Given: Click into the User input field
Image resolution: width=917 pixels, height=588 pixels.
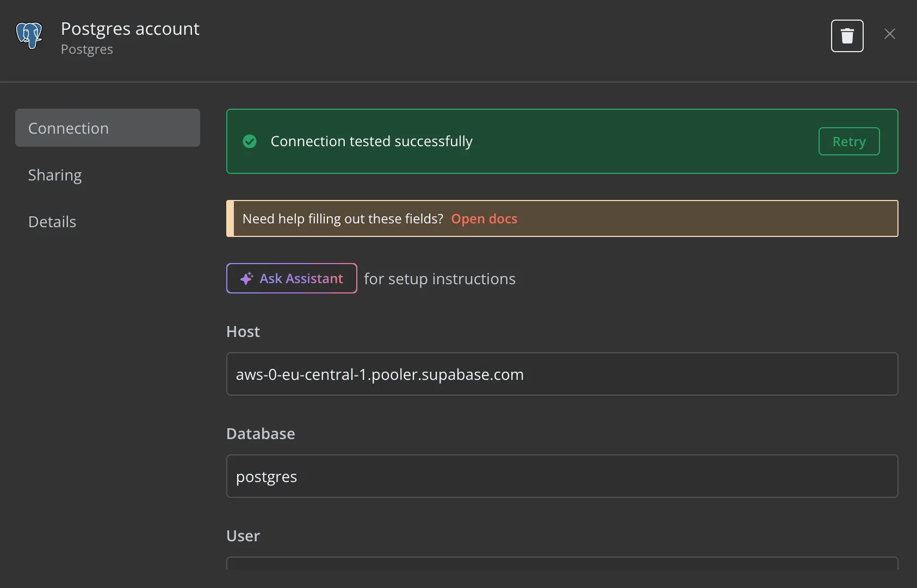Looking at the screenshot, I should [561, 564].
